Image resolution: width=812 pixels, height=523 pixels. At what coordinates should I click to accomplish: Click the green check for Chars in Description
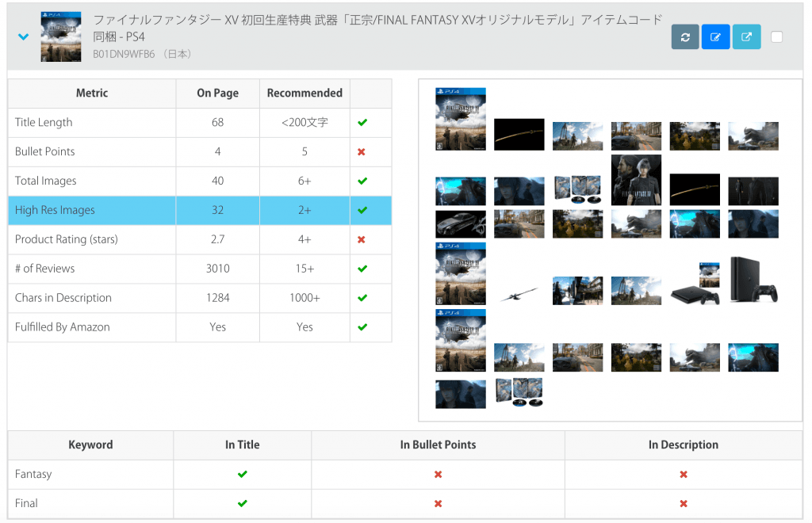(x=362, y=298)
